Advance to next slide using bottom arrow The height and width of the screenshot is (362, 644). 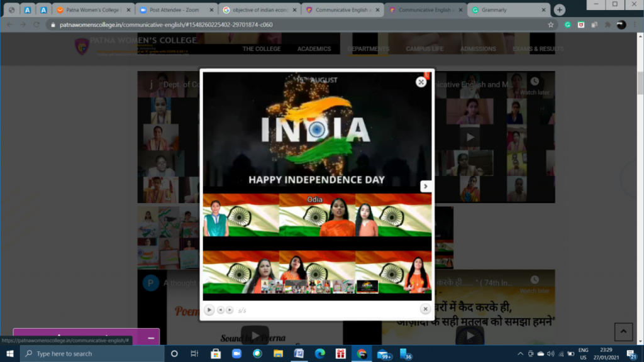pyautogui.click(x=230, y=310)
